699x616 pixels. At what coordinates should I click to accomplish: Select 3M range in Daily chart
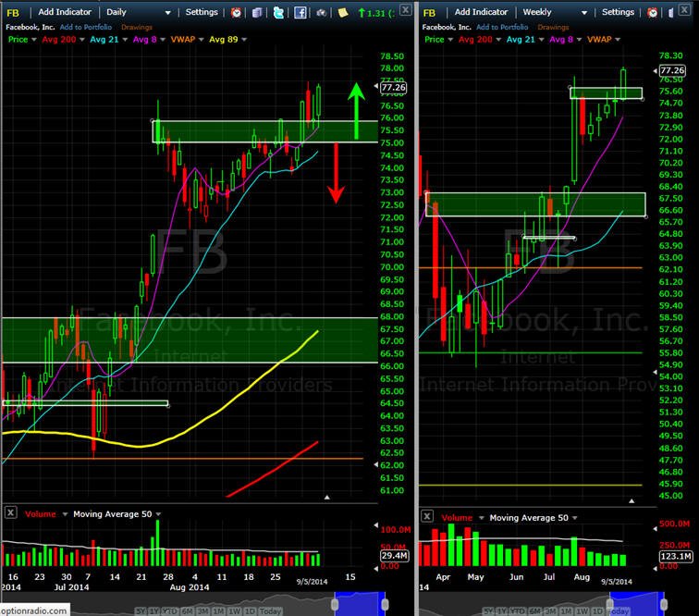coord(202,611)
